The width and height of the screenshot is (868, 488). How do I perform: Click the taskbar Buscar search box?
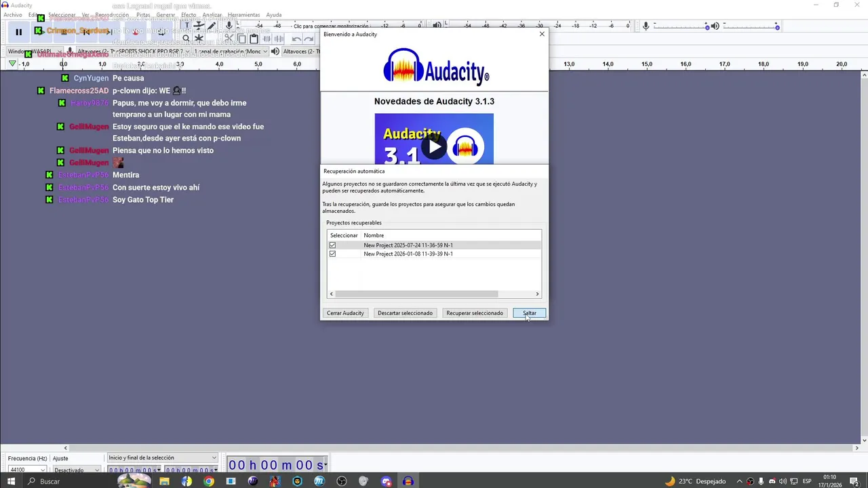[x=68, y=481]
